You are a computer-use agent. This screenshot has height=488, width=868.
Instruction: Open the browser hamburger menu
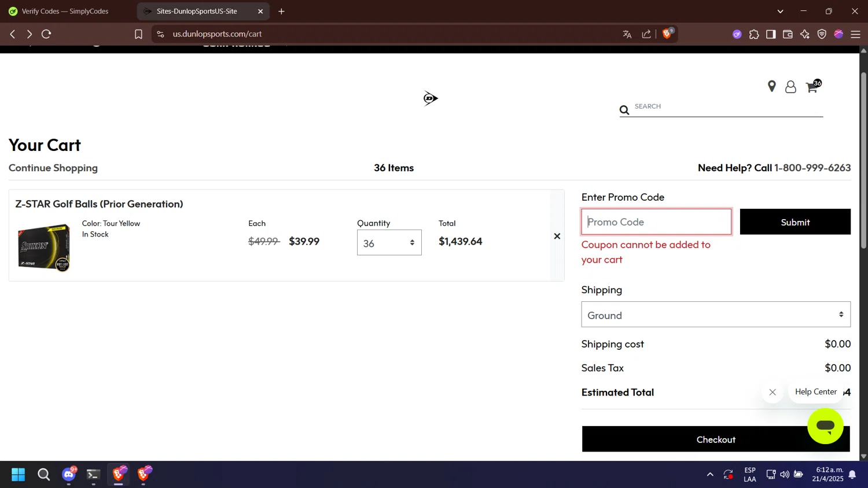[855, 34]
